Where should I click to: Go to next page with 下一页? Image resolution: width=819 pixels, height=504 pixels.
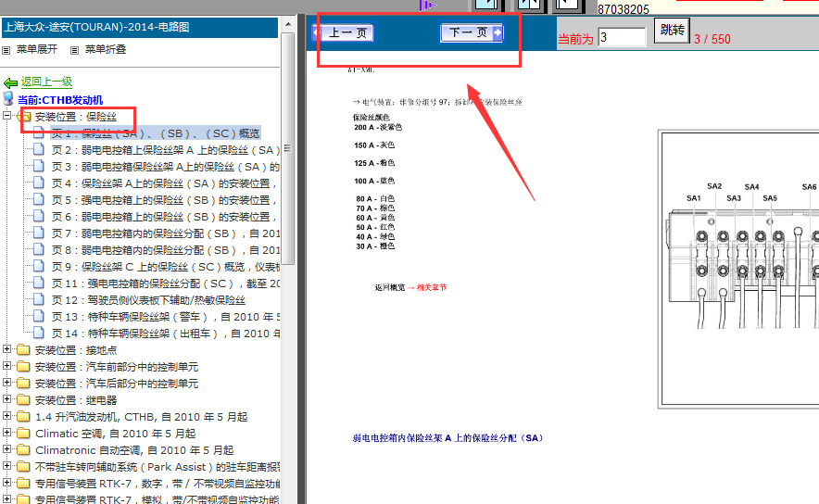tap(472, 32)
